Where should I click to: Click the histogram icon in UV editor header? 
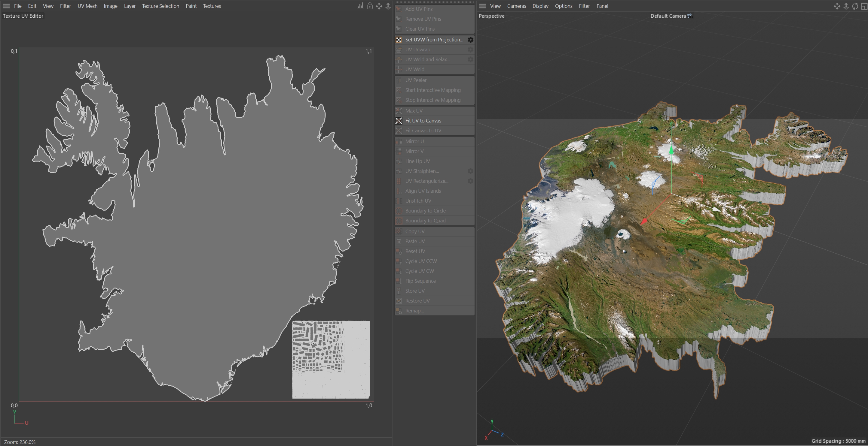(360, 6)
